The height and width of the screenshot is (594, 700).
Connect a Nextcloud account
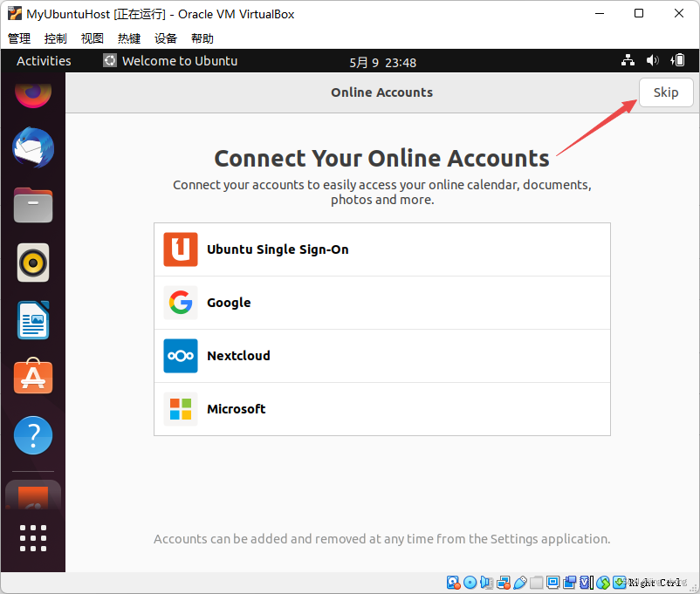click(382, 356)
